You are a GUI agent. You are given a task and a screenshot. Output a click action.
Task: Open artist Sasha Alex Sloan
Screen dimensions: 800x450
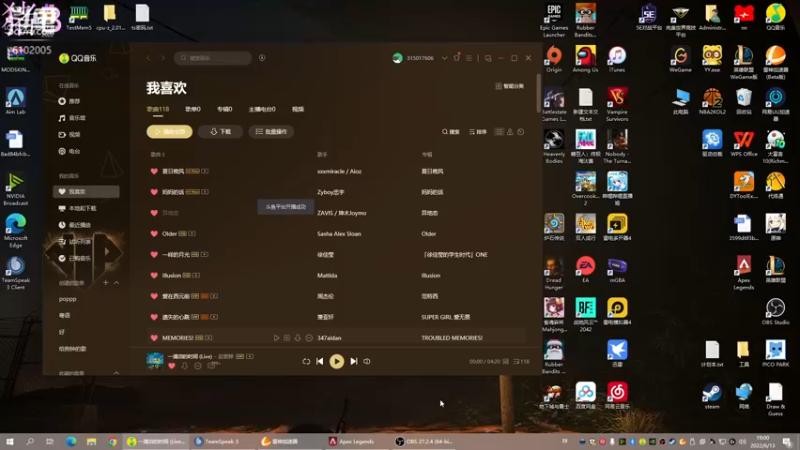(339, 234)
